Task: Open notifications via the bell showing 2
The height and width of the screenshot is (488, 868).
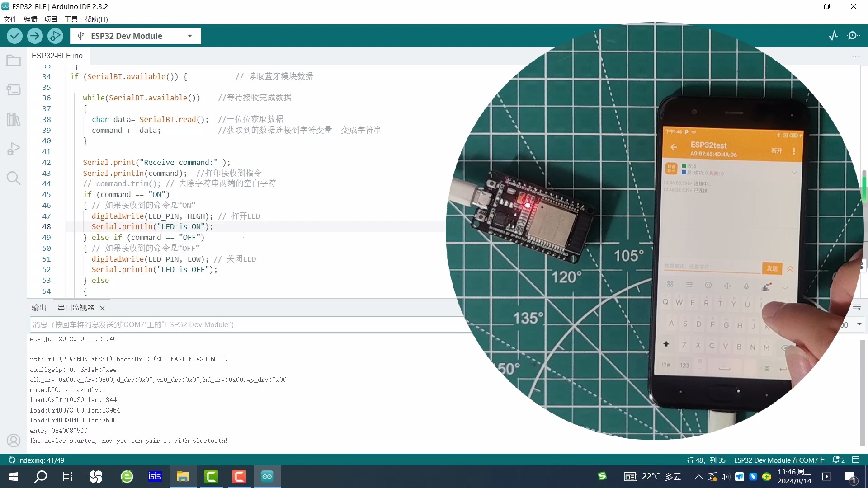Action: point(837,460)
